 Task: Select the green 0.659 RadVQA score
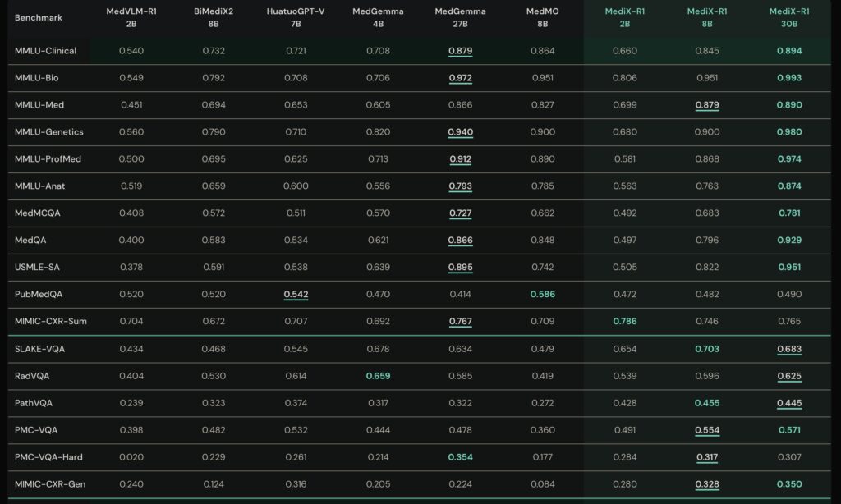[378, 376]
